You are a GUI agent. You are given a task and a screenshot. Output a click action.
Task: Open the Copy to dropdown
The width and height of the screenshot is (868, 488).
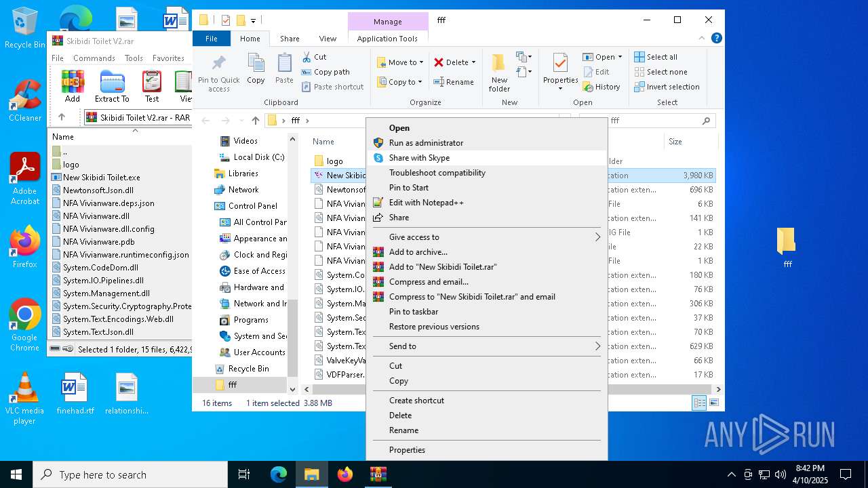click(x=400, y=82)
